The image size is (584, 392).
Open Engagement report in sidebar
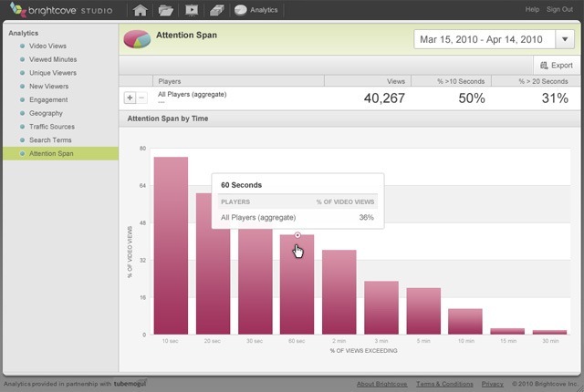48,99
